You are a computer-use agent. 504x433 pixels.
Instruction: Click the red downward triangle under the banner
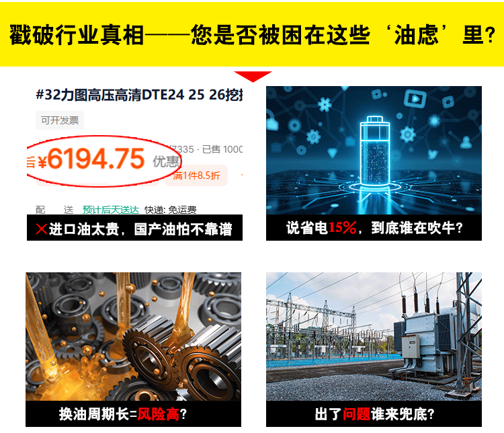pyautogui.click(x=253, y=77)
